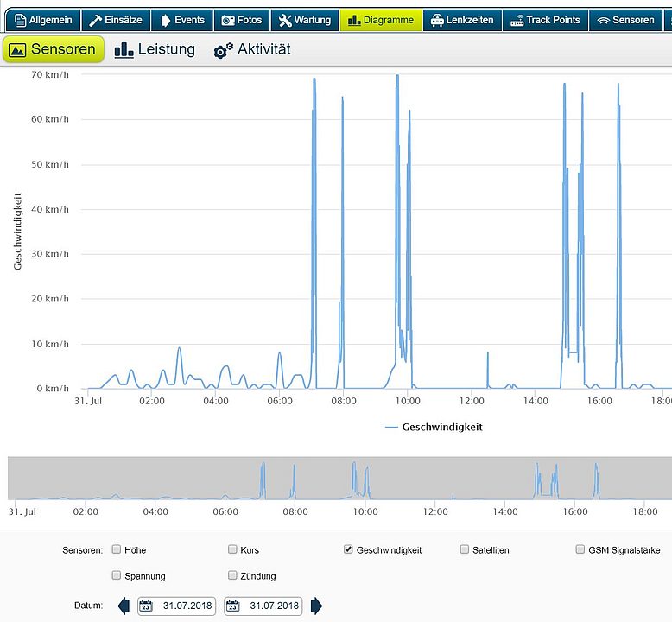Open the Einsätze tab

(115, 20)
